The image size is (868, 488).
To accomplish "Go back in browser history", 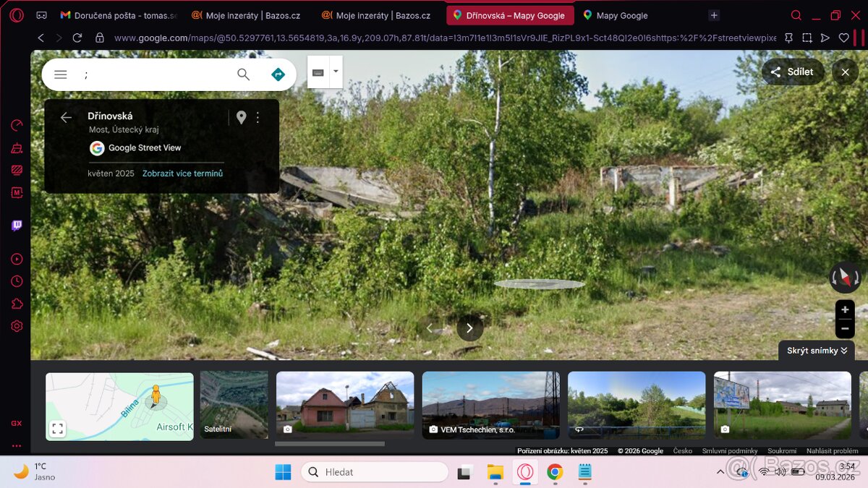I will (x=41, y=38).
